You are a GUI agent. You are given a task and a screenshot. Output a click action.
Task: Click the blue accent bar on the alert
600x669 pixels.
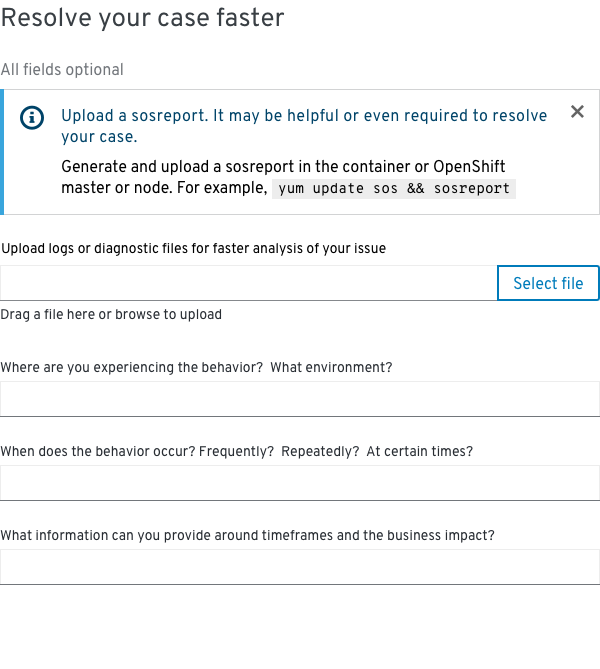click(2, 152)
